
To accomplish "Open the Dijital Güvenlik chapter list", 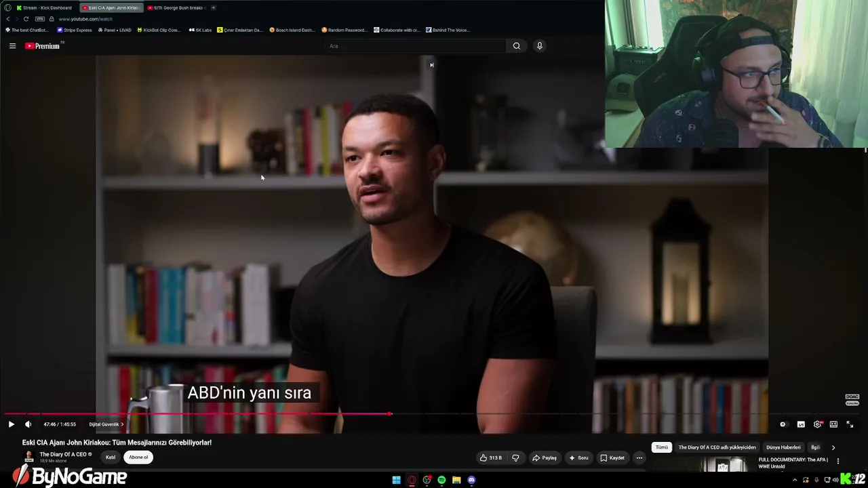I will (x=106, y=424).
